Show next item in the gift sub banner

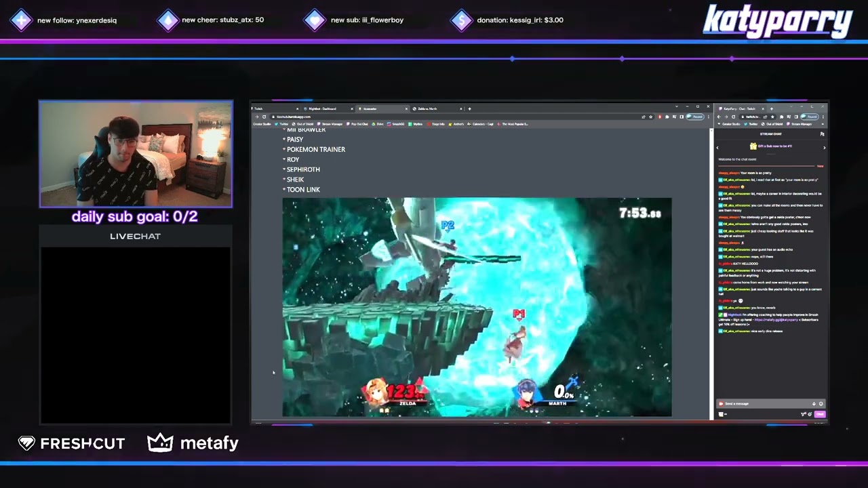(x=824, y=146)
